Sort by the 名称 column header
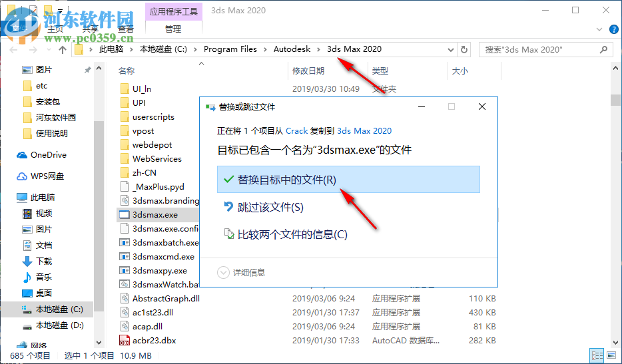 click(x=127, y=71)
